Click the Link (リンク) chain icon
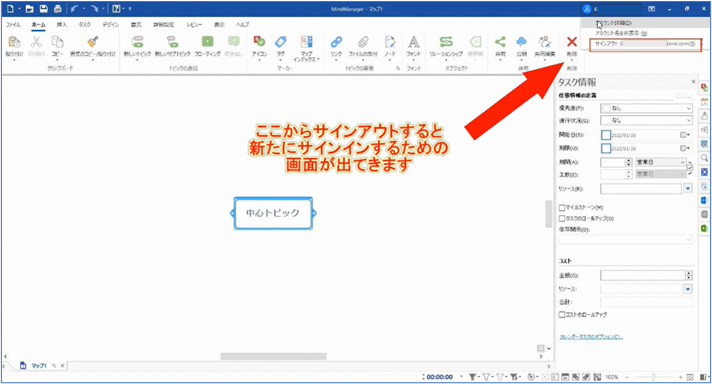Screen dimensions: 712x384 336,42
